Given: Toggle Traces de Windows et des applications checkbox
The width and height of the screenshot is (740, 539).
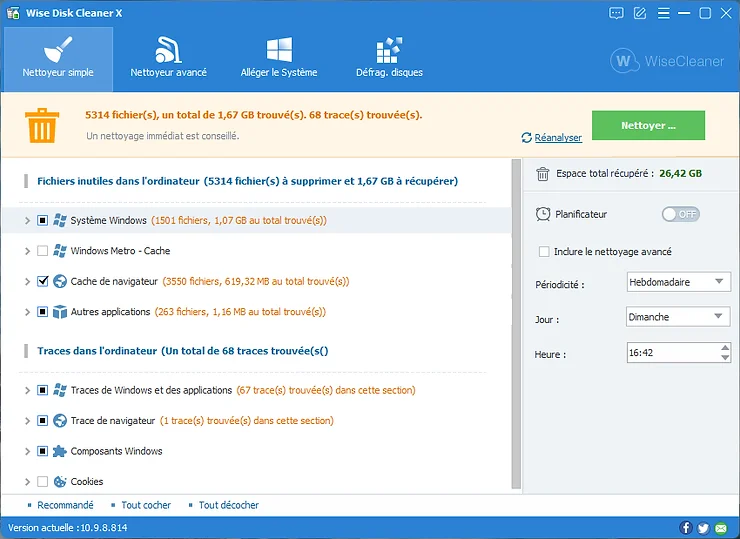Looking at the screenshot, I should 42,390.
